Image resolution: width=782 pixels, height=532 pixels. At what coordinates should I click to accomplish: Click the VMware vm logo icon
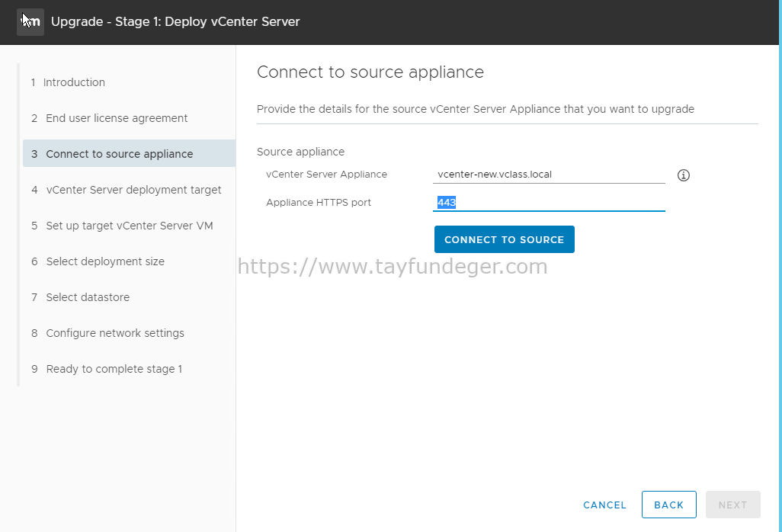pos(30,22)
